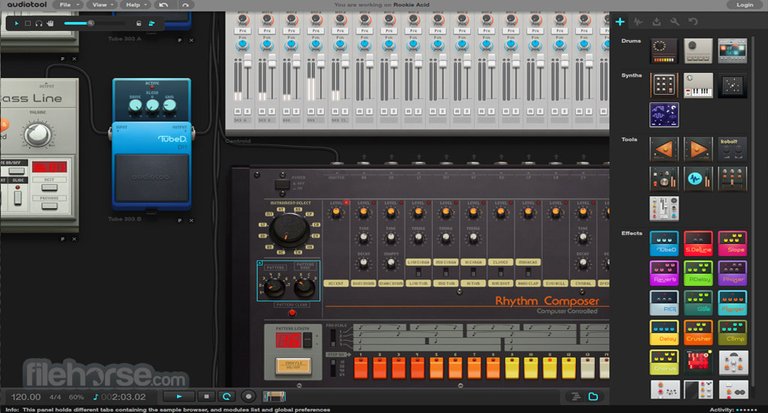Image resolution: width=768 pixels, height=413 pixels.
Task: Select the hand pan tool
Action: tap(50, 24)
